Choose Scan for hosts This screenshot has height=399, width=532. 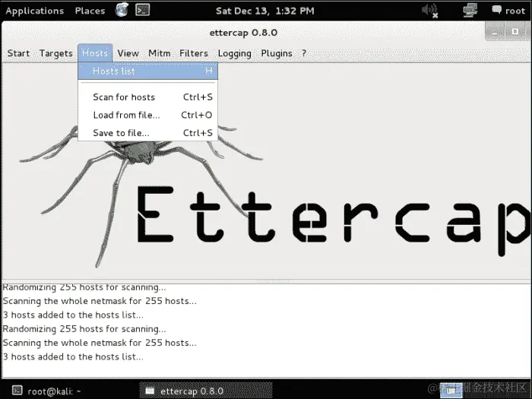tap(148, 97)
